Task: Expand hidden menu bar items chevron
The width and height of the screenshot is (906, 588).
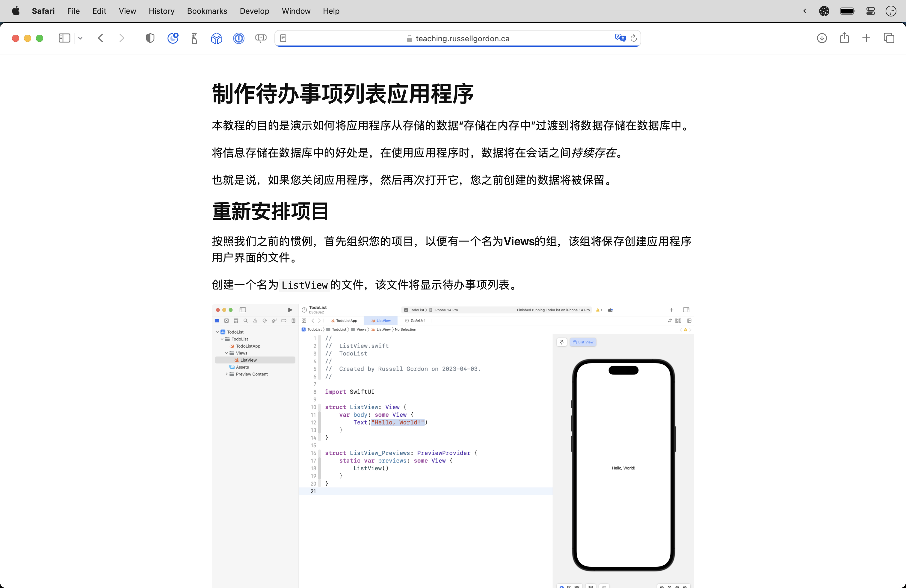Action: [805, 11]
